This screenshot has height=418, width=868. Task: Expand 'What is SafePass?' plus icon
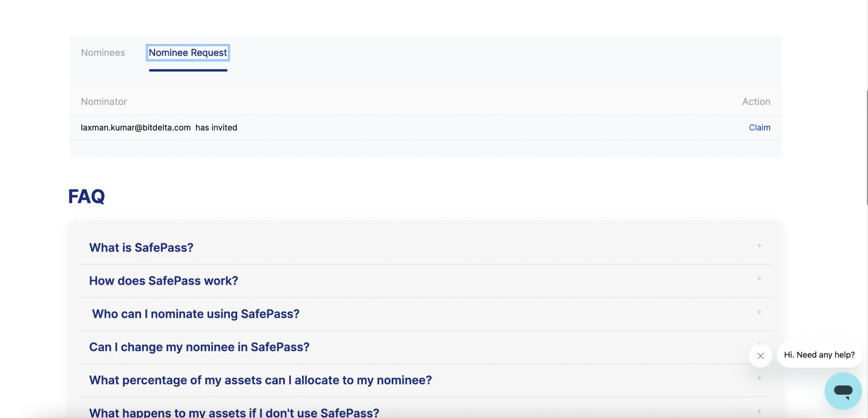(x=759, y=246)
